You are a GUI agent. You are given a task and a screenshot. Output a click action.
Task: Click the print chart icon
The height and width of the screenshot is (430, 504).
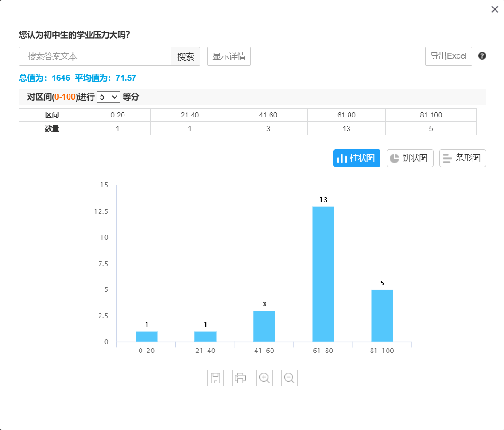tap(240, 378)
